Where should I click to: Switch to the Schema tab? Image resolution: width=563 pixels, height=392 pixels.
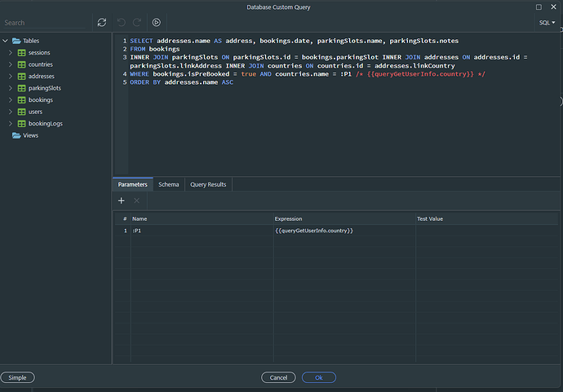tap(169, 185)
